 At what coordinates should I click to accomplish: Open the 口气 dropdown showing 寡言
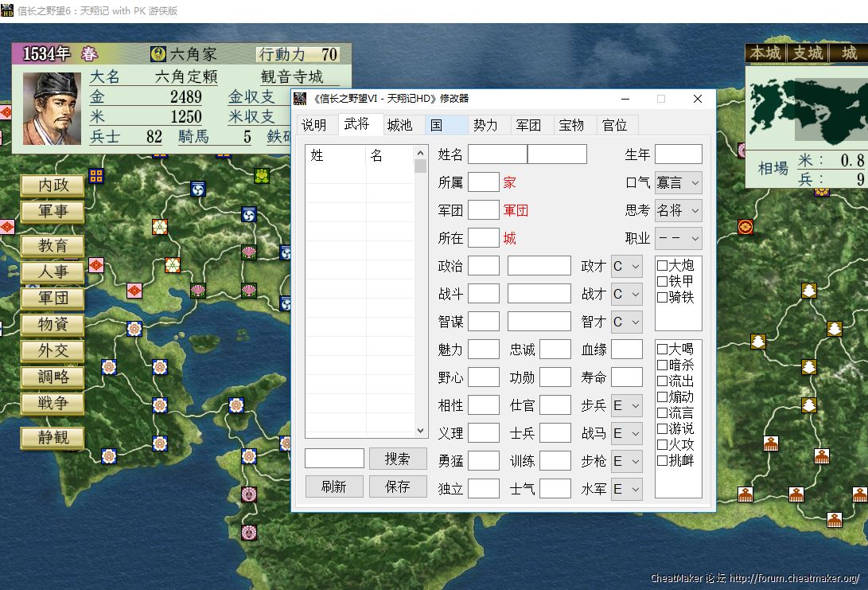[678, 182]
